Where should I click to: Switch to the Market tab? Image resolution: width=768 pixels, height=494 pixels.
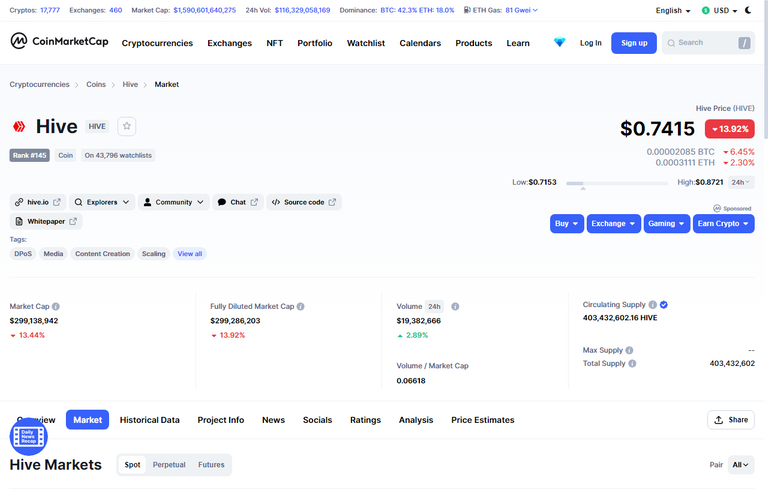click(88, 420)
